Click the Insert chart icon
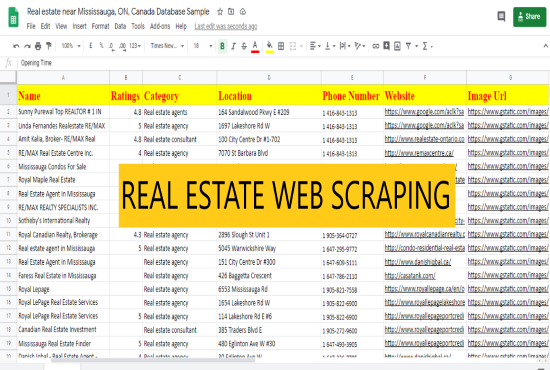The image size is (550, 370). click(x=397, y=46)
